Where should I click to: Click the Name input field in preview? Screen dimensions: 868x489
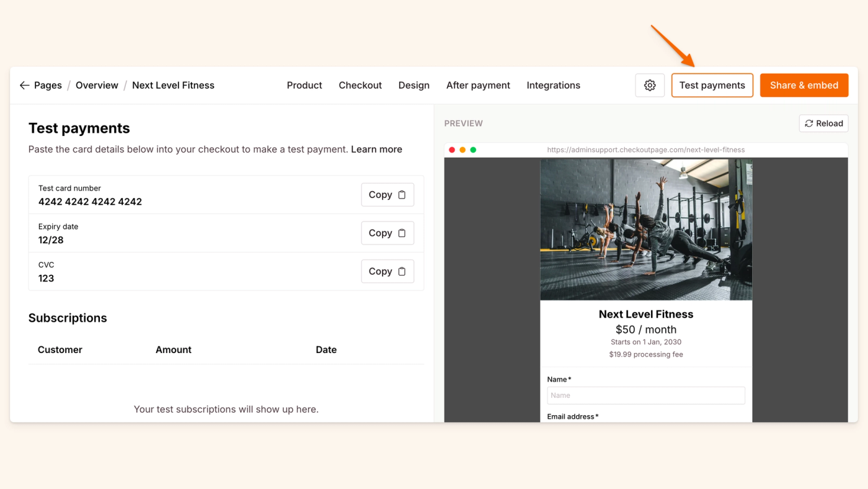coord(646,395)
